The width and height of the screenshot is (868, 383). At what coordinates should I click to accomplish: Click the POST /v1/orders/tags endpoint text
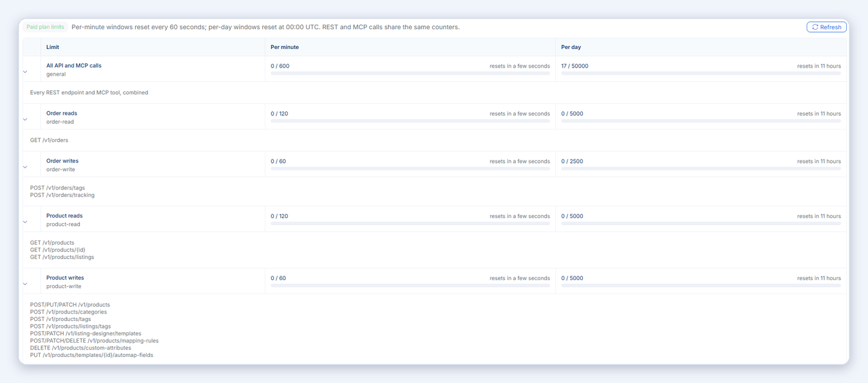[x=58, y=188]
